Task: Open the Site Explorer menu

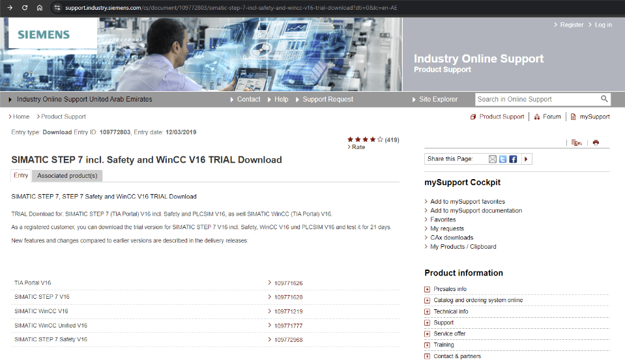Action: pyautogui.click(x=438, y=100)
